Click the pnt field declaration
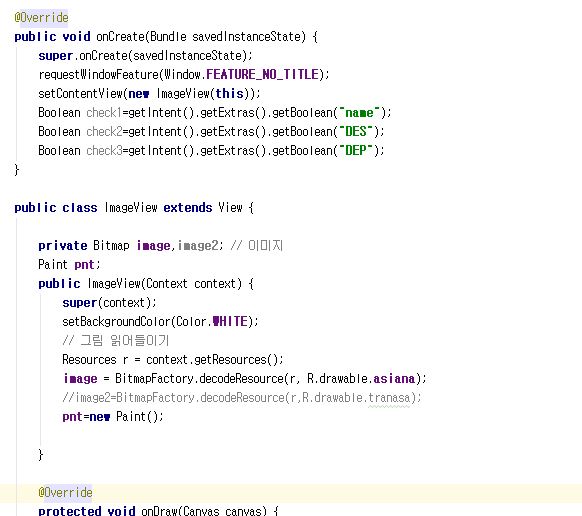582x516 pixels. 84,265
